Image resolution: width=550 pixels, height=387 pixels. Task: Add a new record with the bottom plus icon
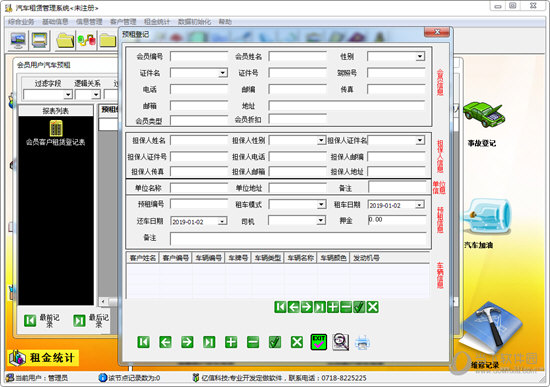(x=231, y=342)
